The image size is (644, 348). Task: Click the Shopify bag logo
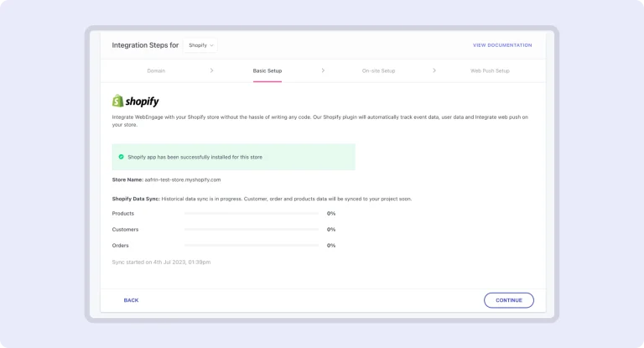point(118,101)
